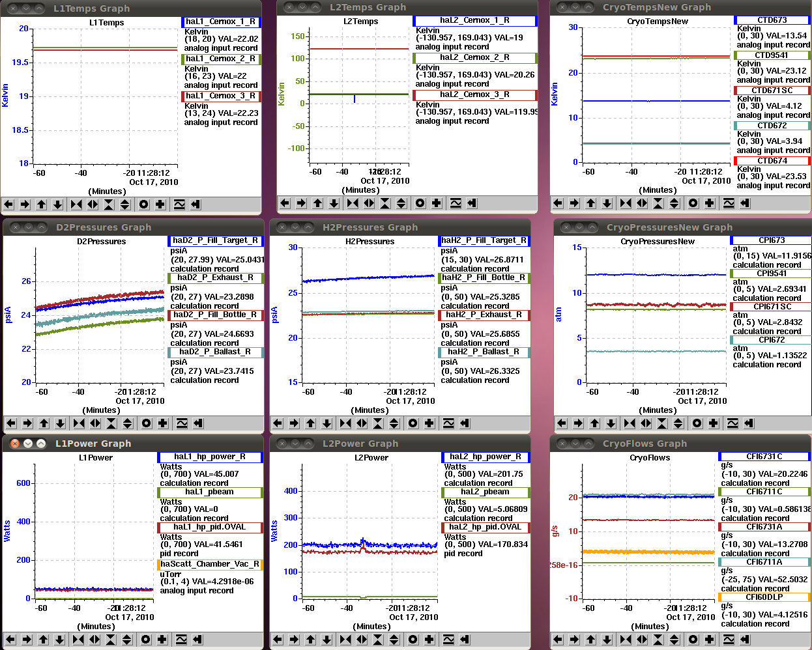
Task: Vertical zoom-in hourglass icon in H2Pressures Graph
Action: coord(378,423)
